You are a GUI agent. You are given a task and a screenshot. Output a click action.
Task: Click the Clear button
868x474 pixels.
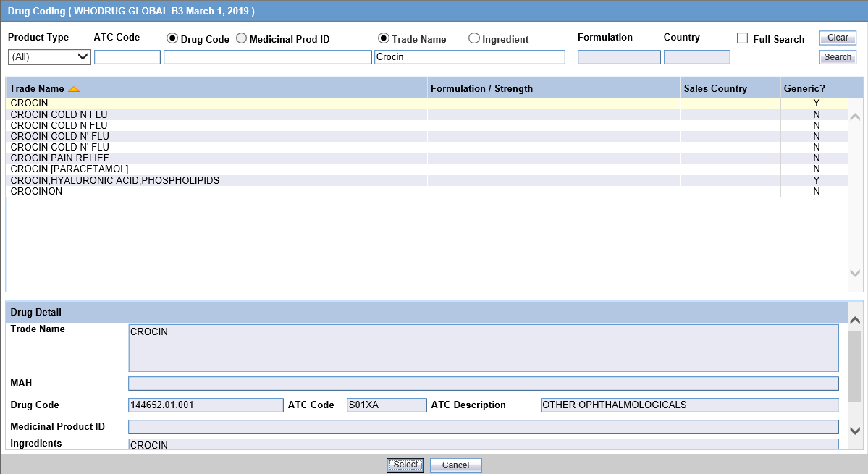point(837,38)
